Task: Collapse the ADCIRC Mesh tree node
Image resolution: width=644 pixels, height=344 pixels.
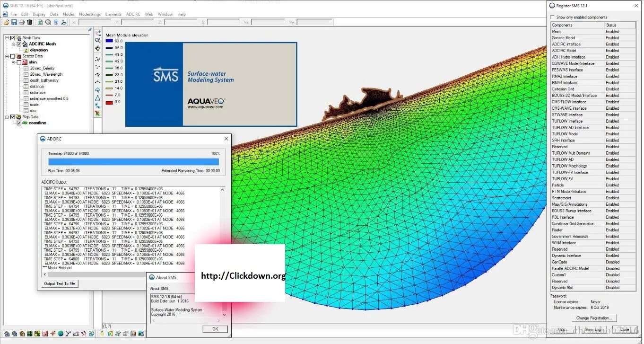Action: [x=13, y=44]
